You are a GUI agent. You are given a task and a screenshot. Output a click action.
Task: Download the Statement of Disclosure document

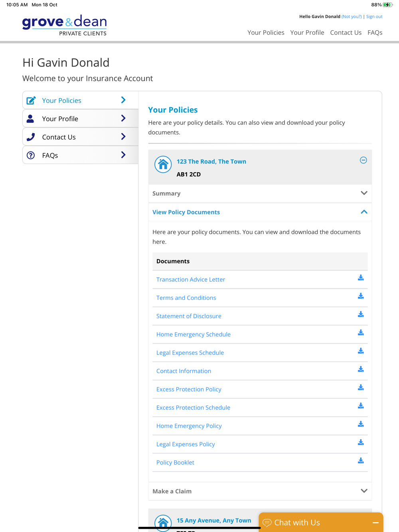361,314
